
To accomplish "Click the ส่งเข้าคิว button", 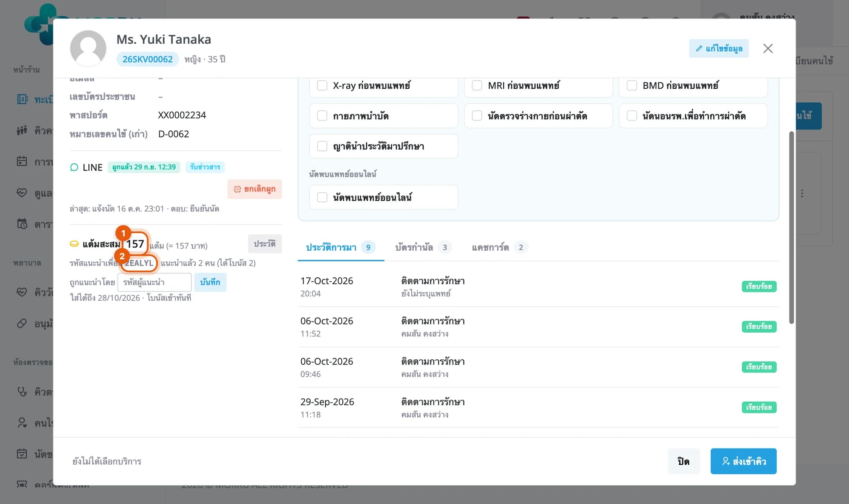I will click(x=743, y=461).
